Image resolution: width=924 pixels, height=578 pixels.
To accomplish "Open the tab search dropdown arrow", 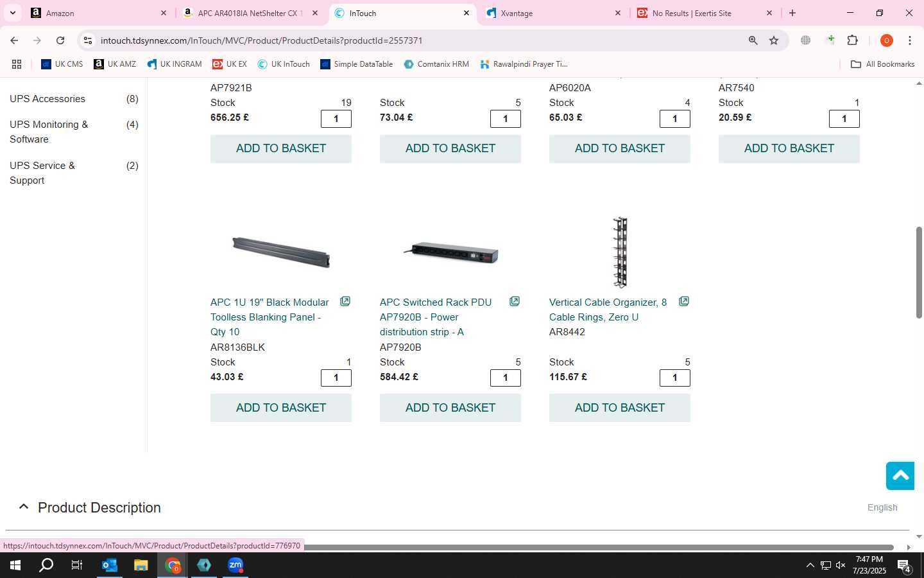I will pos(12,13).
